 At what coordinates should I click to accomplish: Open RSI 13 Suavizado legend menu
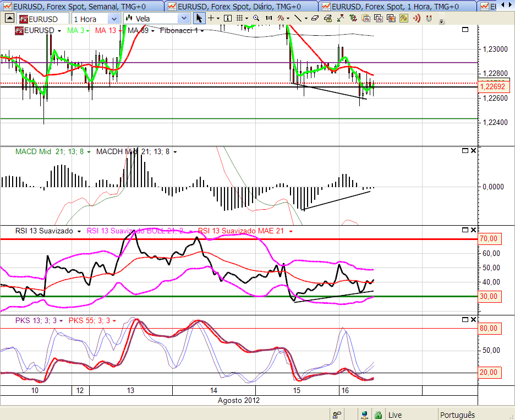point(79,232)
